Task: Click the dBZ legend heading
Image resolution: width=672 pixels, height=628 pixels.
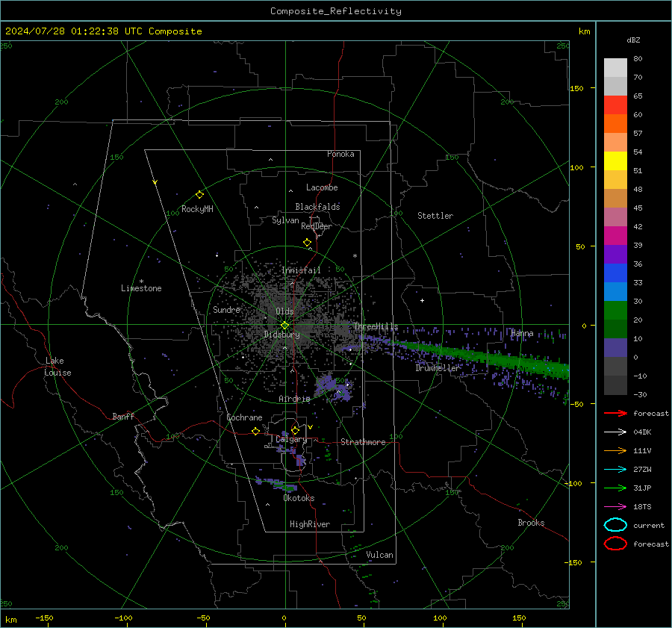Action: tap(633, 40)
